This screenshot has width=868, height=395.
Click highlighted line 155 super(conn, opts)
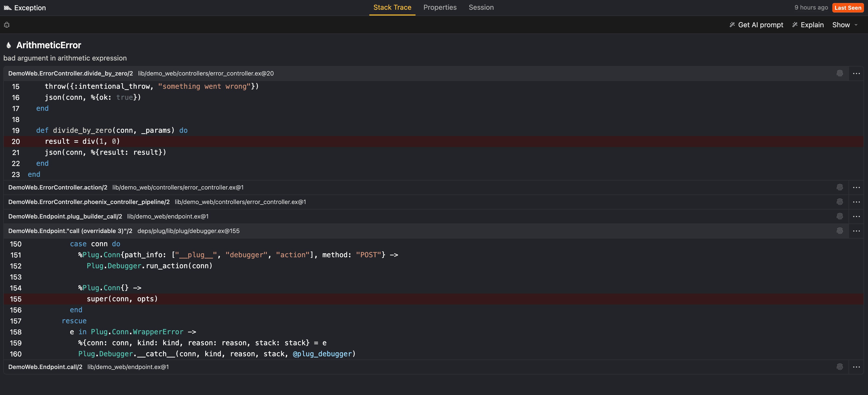[434, 299]
